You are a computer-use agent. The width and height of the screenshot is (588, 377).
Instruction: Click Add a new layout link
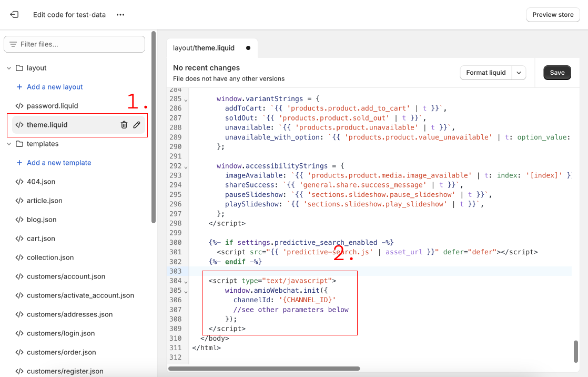click(55, 87)
